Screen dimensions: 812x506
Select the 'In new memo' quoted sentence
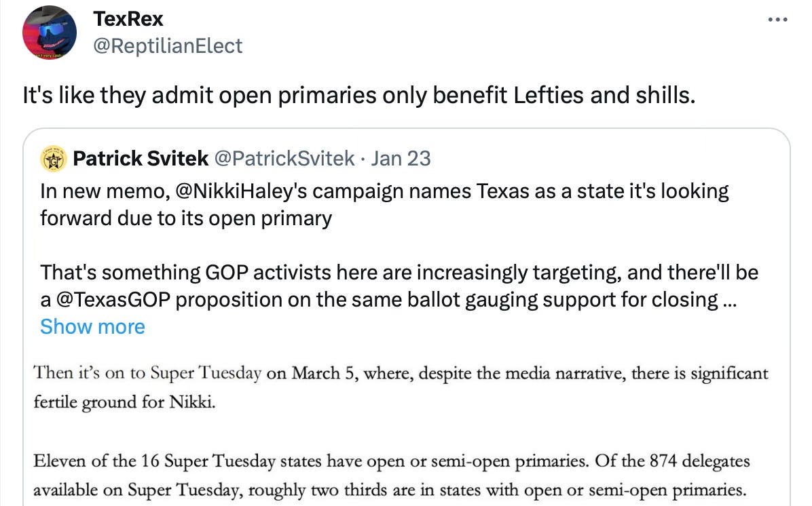(x=384, y=205)
